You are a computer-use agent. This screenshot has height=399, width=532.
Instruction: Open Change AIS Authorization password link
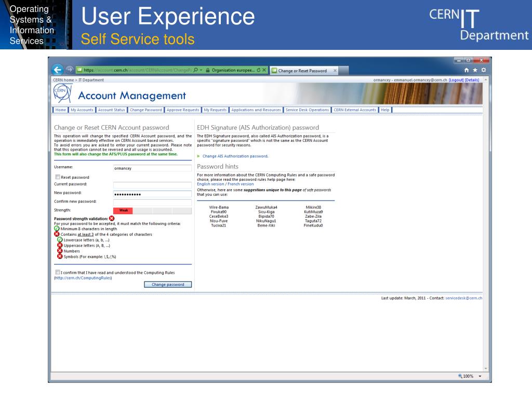[235, 156]
